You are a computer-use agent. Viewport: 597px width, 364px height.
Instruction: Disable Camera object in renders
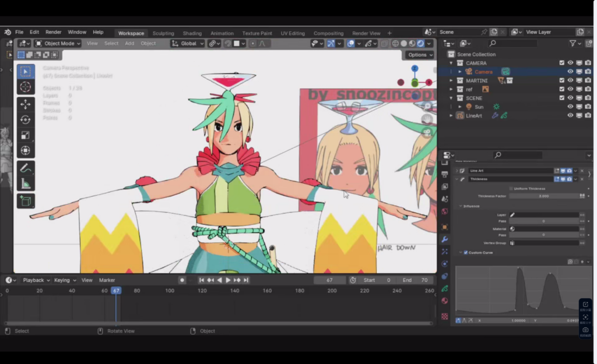point(588,72)
